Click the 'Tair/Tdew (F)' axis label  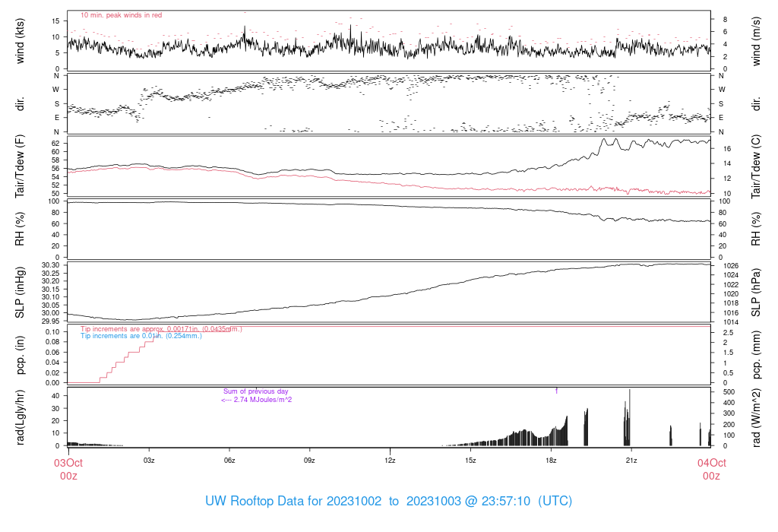(x=20, y=166)
